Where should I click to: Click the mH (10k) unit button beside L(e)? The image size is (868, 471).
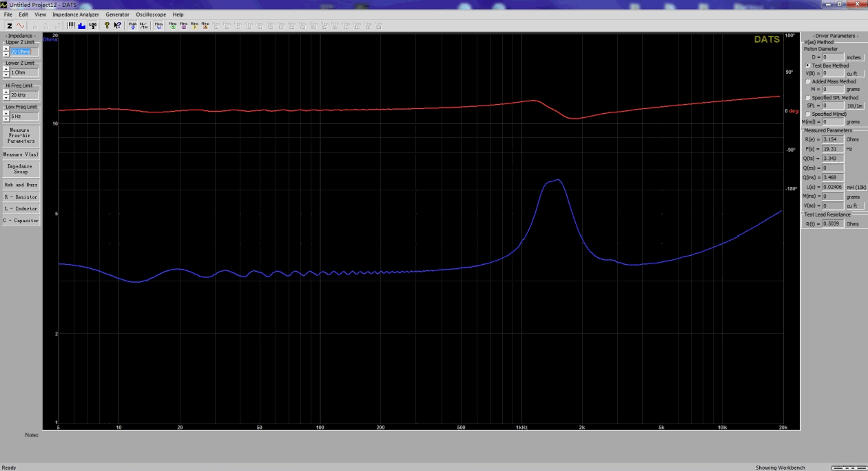pyautogui.click(x=856, y=187)
